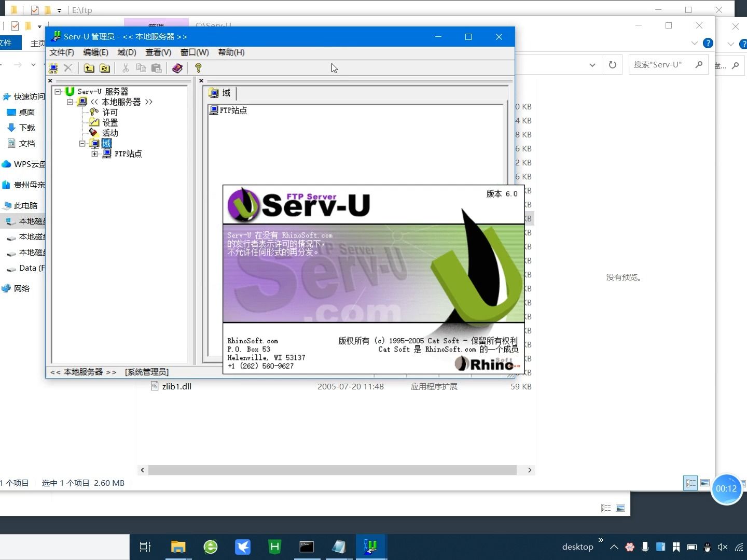Open the green browser taskbar icon

pyautogui.click(x=211, y=547)
